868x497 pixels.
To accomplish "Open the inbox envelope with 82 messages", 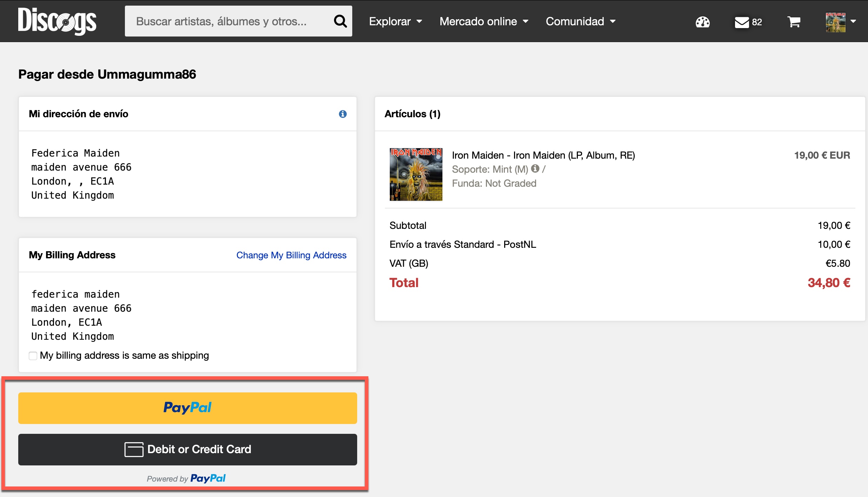I will 748,22.
